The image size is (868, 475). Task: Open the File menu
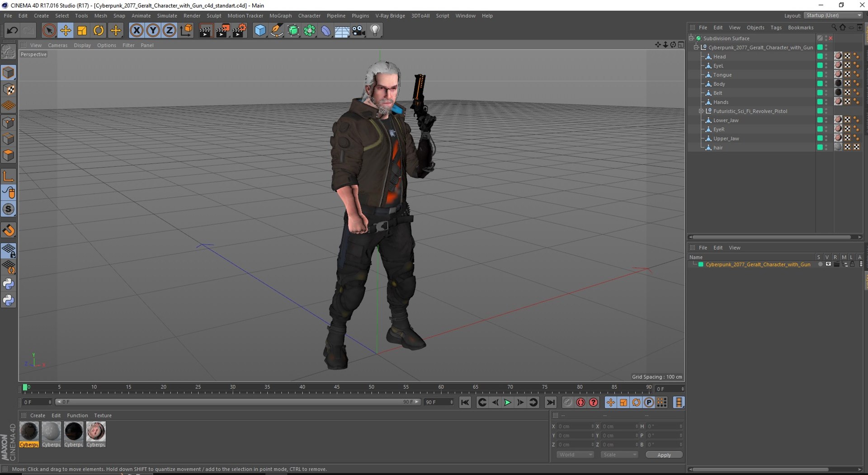click(8, 16)
